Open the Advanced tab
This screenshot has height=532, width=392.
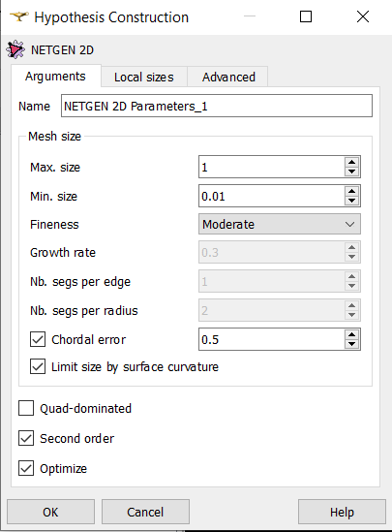(228, 77)
